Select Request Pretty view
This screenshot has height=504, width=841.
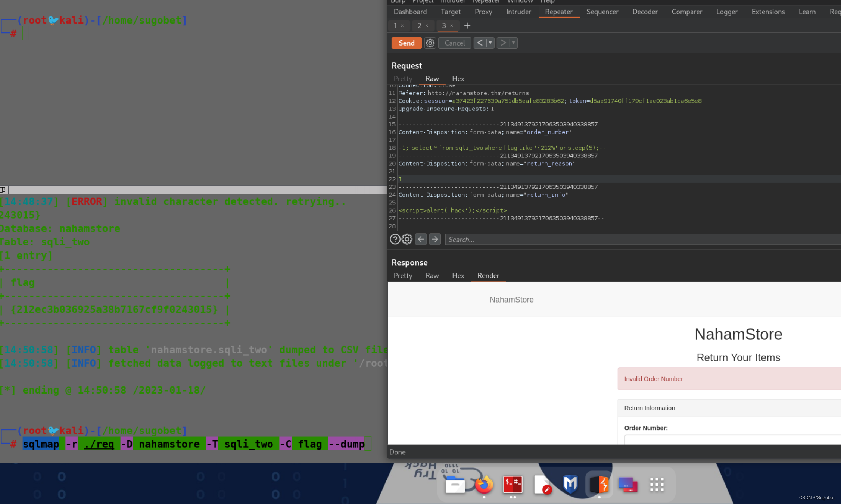point(403,79)
